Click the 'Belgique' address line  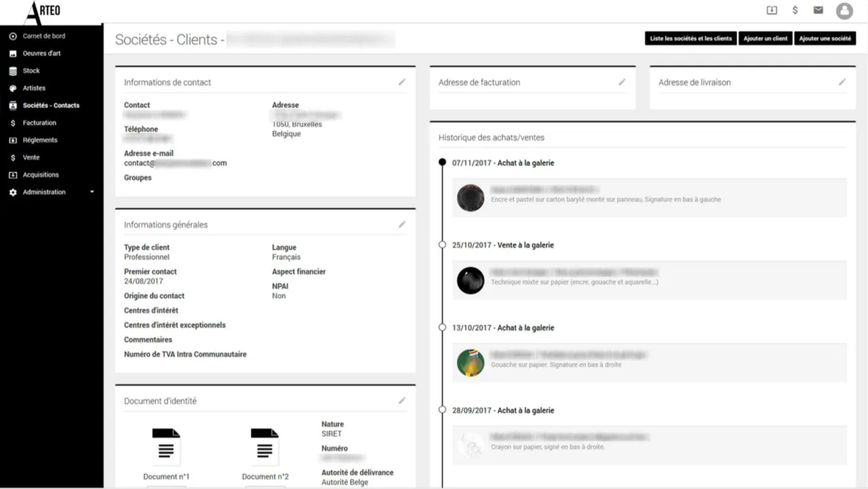tap(286, 134)
